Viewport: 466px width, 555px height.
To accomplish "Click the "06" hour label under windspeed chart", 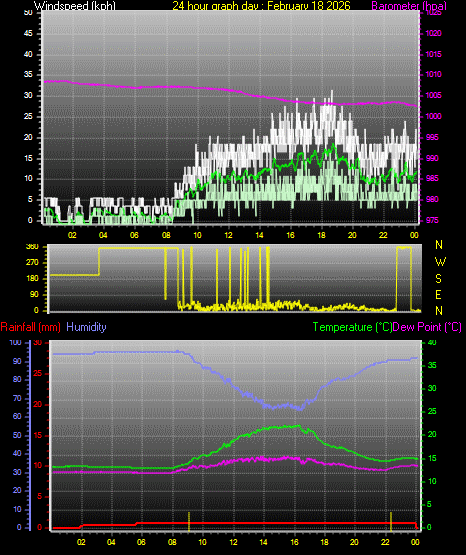I will click(134, 235).
